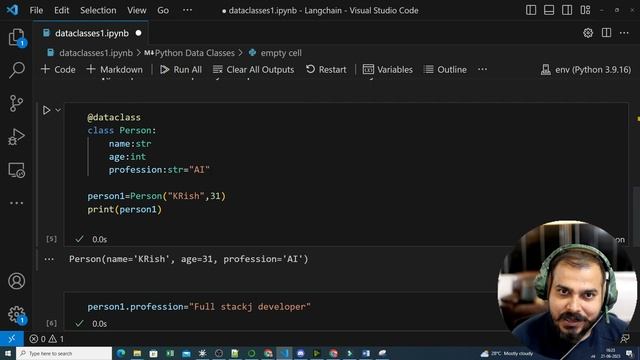
Task: Click Run All in notebook toolbar
Action: coord(181,70)
